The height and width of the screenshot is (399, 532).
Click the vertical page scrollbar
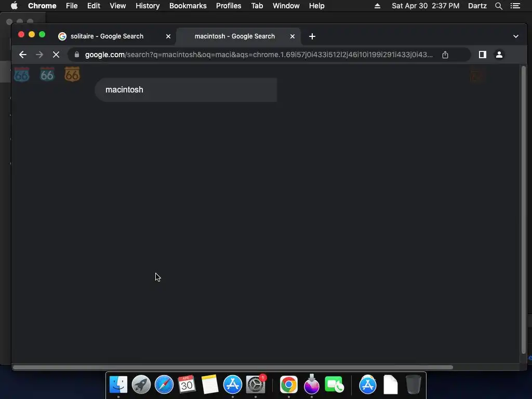tap(524, 210)
